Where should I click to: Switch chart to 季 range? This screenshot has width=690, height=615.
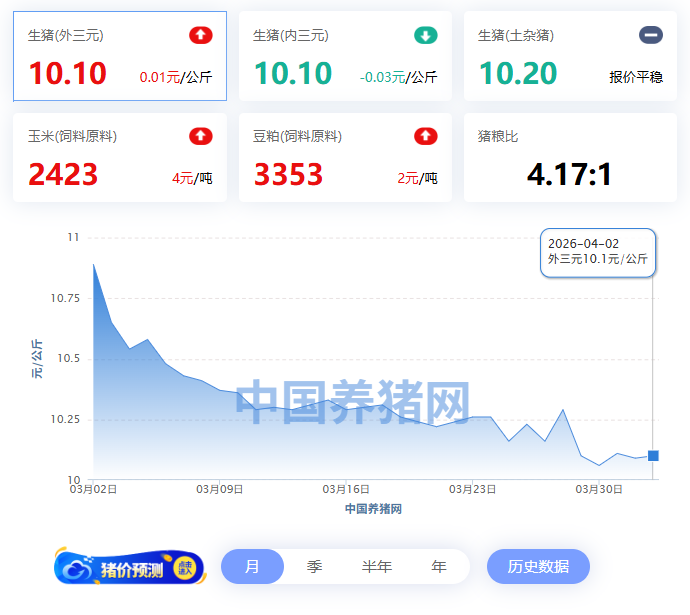click(x=314, y=567)
